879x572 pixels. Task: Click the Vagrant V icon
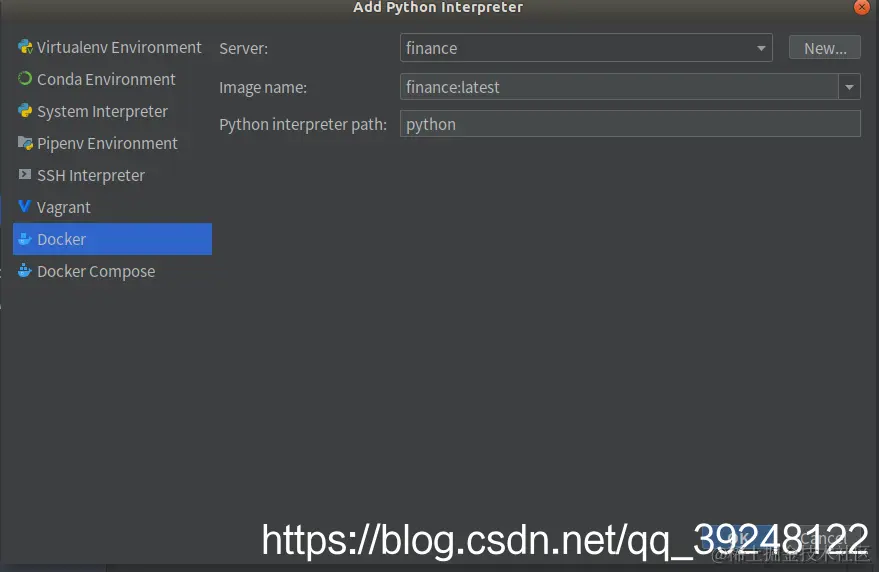[24, 206]
